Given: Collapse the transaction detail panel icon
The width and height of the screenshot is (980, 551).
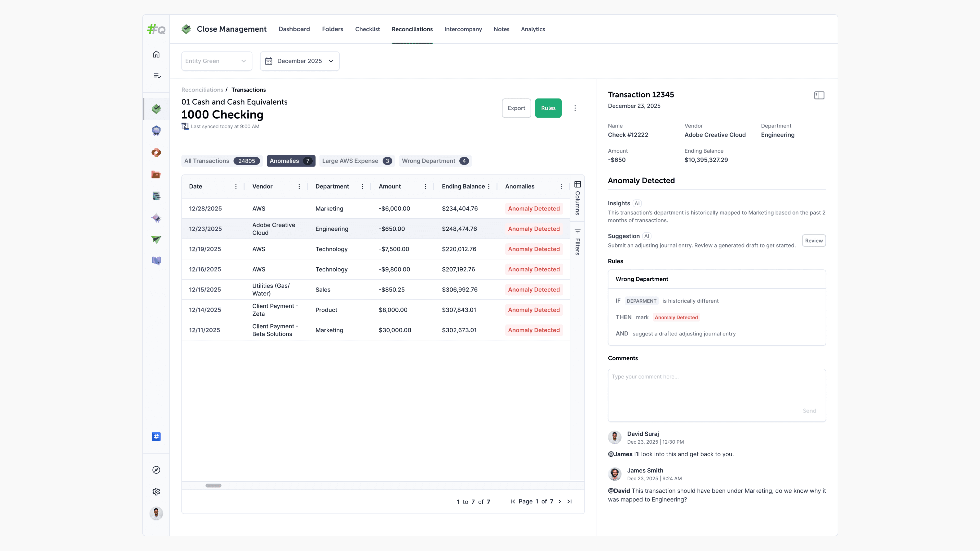Looking at the screenshot, I should [x=819, y=95].
